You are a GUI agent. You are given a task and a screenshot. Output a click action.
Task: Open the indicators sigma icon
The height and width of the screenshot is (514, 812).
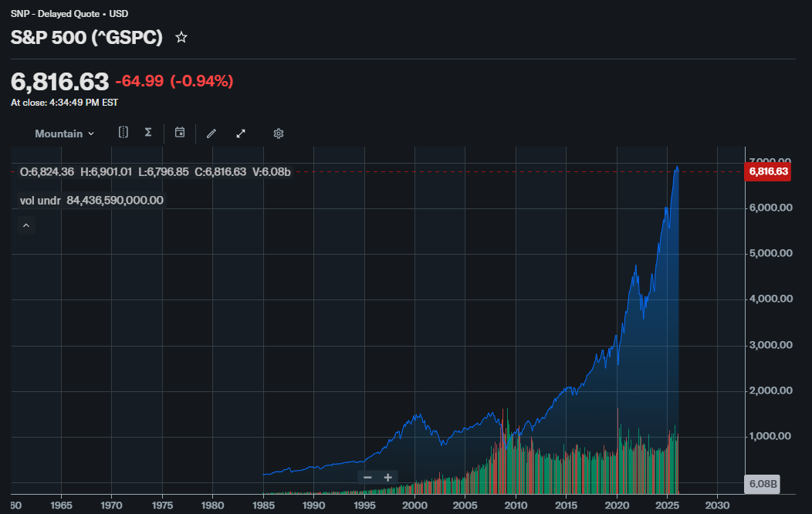(x=148, y=133)
